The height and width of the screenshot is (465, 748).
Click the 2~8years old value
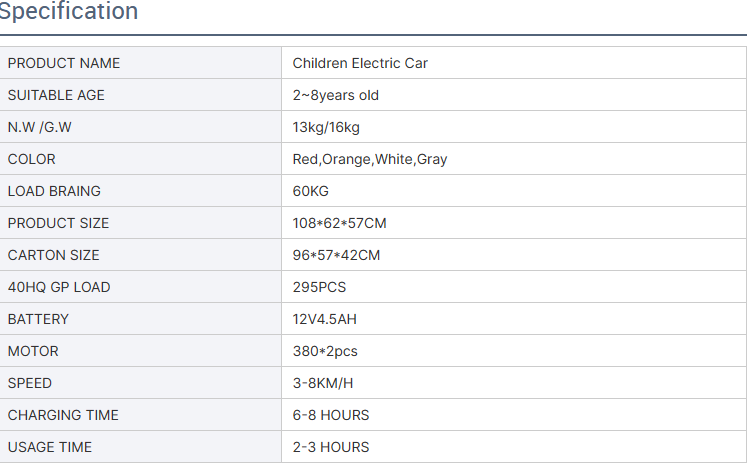(x=336, y=95)
